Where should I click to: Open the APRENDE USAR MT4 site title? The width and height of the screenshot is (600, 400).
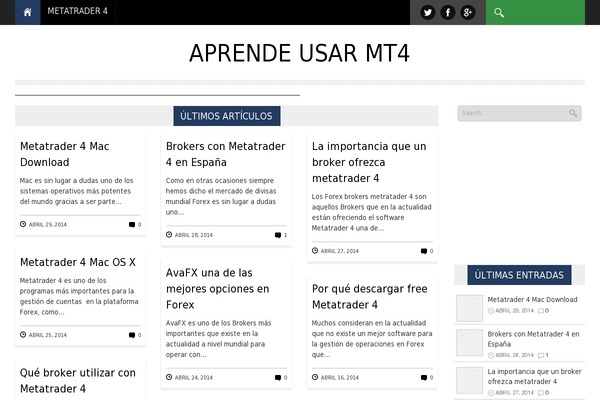[300, 53]
